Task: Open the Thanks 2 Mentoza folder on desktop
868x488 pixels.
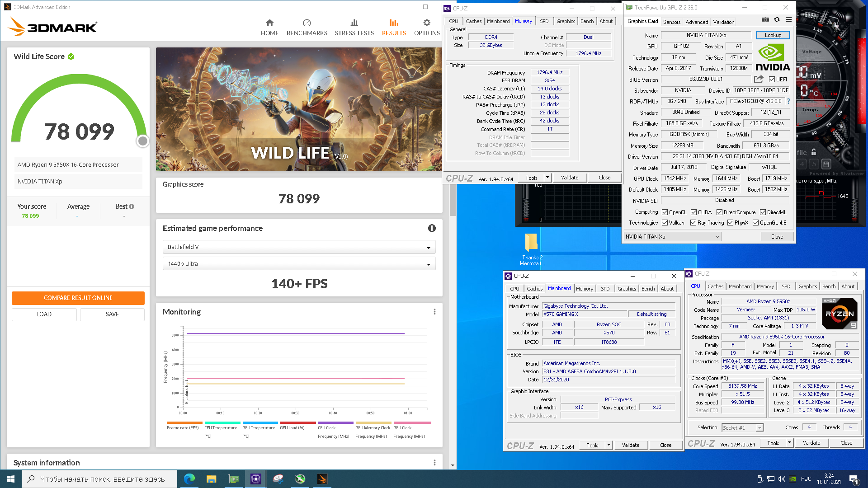Action: point(532,249)
